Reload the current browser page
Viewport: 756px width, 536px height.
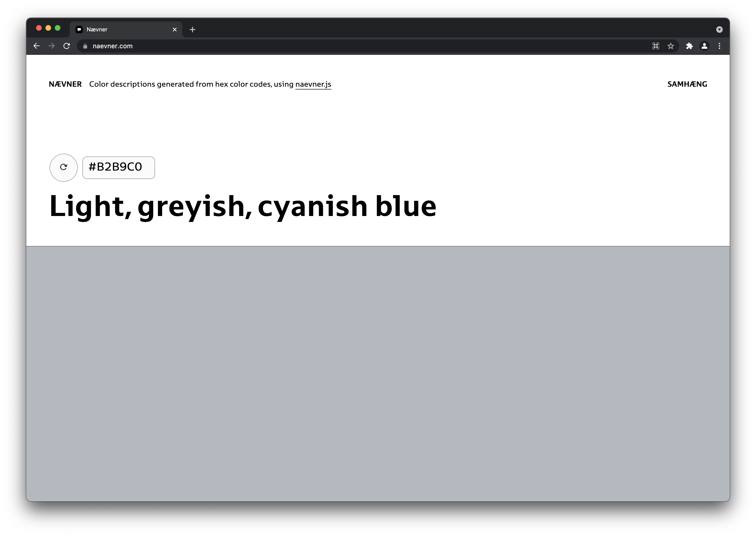click(67, 46)
